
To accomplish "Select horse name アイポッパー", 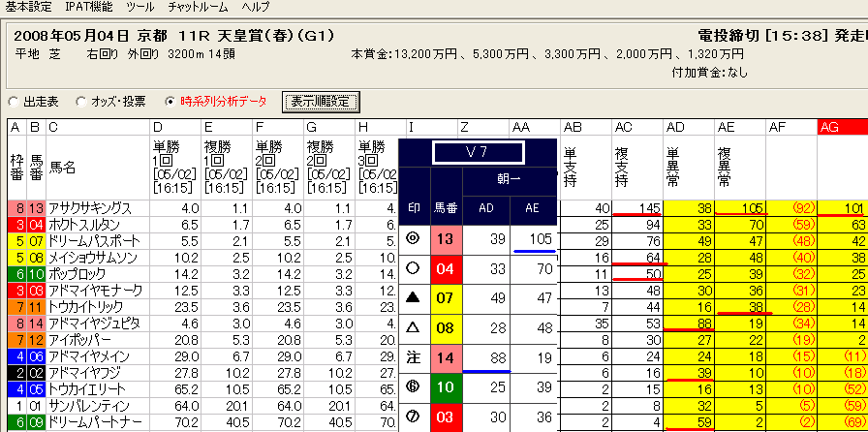I will [79, 340].
